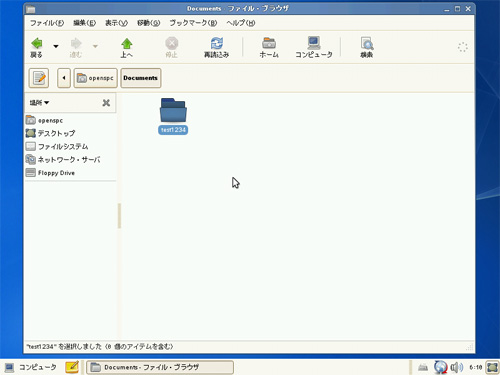
Task: Click the volume speaker tray icon
Action: 457,367
